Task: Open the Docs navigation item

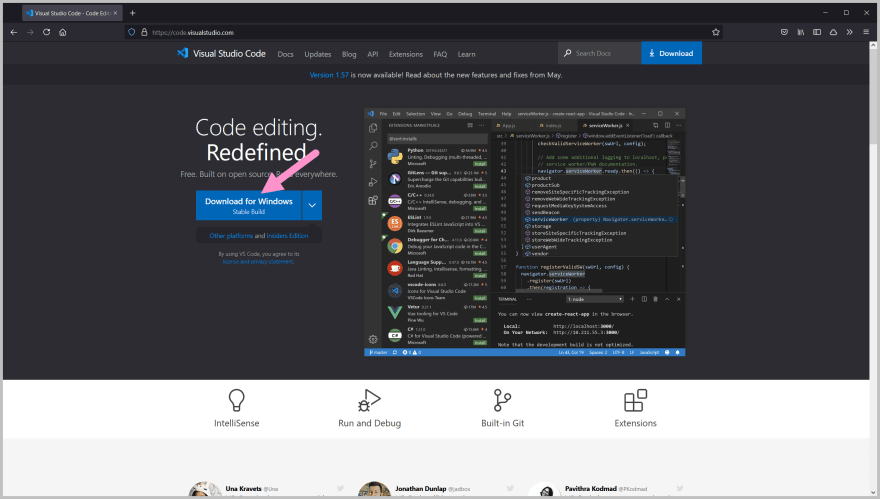Action: pos(285,54)
